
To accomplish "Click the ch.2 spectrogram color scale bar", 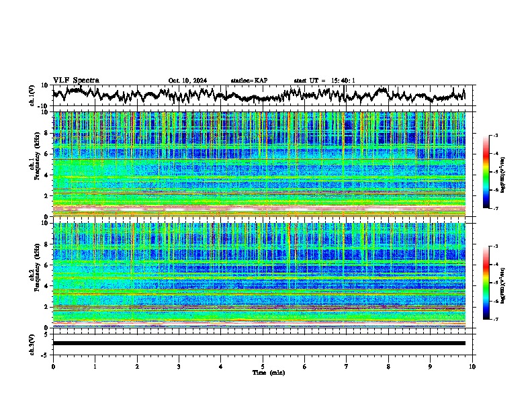I will click(486, 283).
